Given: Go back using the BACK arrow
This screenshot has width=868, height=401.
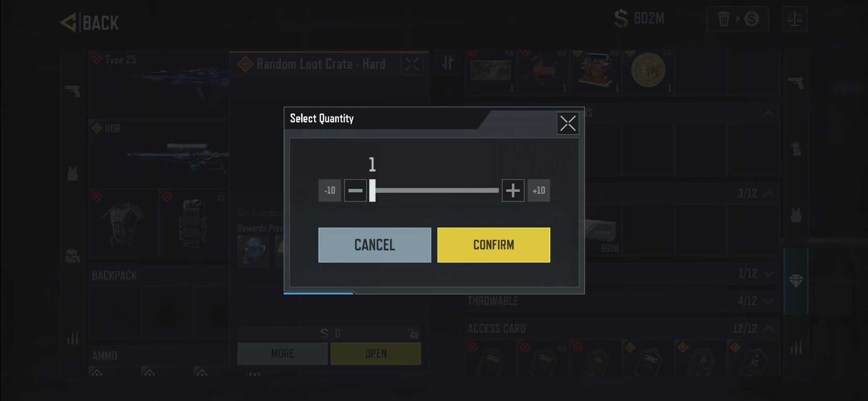Looking at the screenshot, I should (x=89, y=23).
